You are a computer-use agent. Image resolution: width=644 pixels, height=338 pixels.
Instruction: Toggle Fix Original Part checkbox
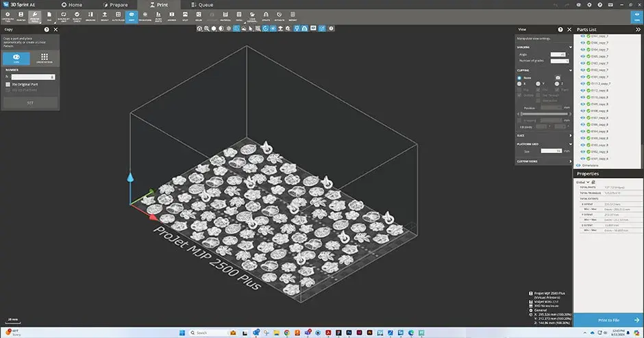point(8,84)
